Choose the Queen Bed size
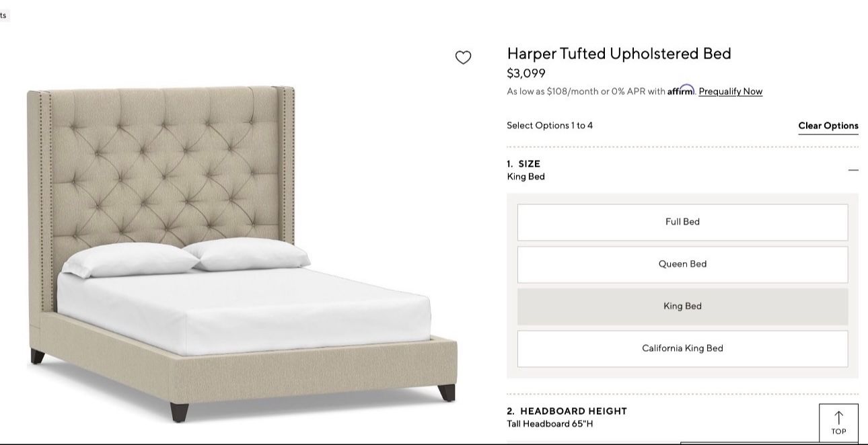 (682, 264)
